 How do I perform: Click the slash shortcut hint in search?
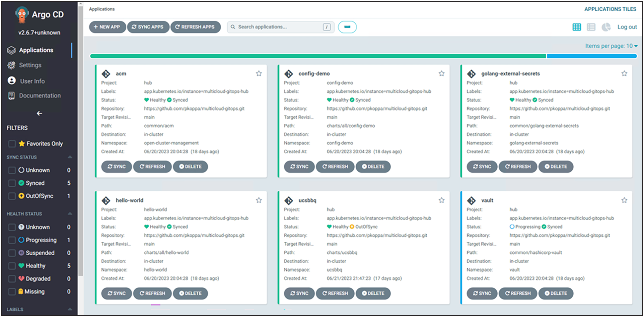[327, 27]
